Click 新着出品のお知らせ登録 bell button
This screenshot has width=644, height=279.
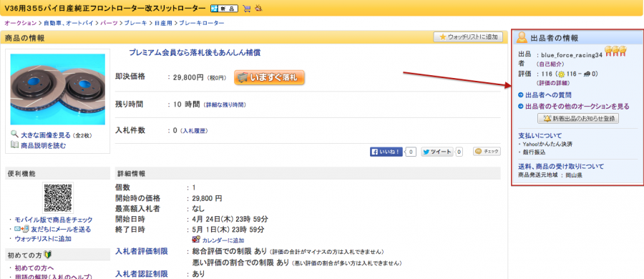[578, 118]
